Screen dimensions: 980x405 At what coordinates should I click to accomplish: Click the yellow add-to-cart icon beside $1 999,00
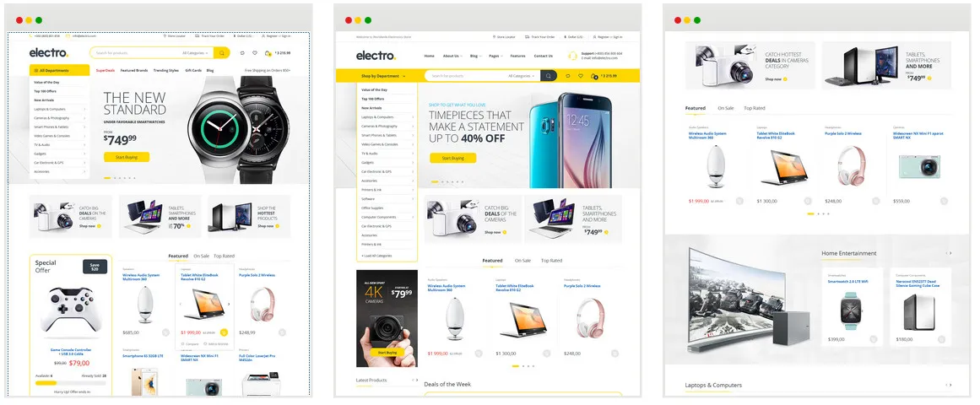tap(224, 332)
